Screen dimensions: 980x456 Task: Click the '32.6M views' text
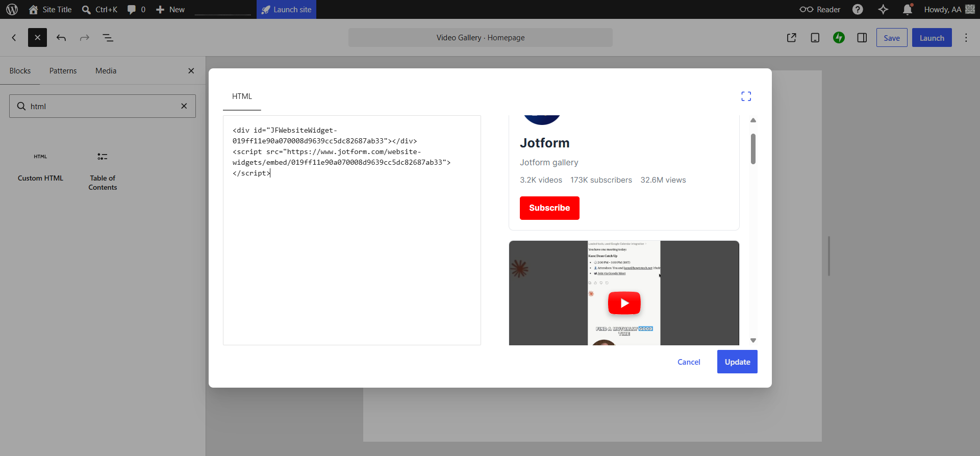click(x=663, y=180)
